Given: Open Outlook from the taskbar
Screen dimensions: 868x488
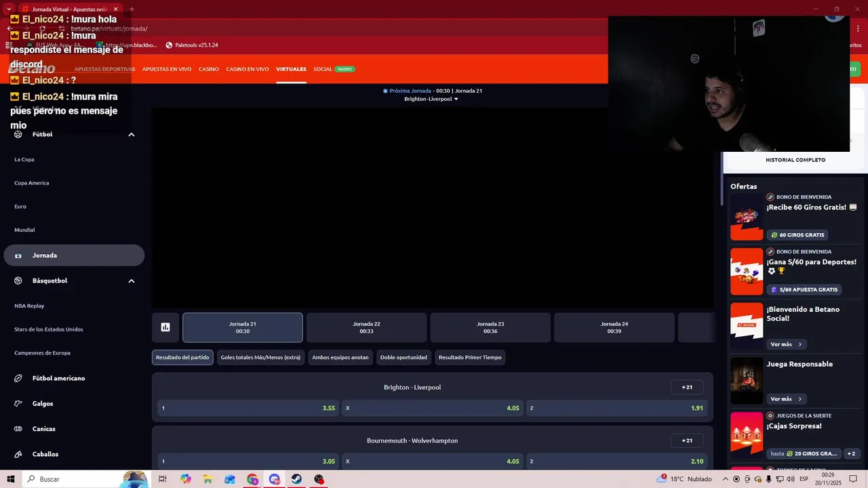Looking at the screenshot, I should (x=230, y=479).
